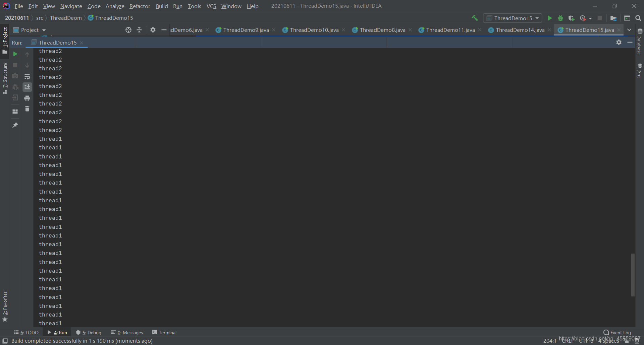Hide the Run panel with the minus icon

[x=630, y=42]
